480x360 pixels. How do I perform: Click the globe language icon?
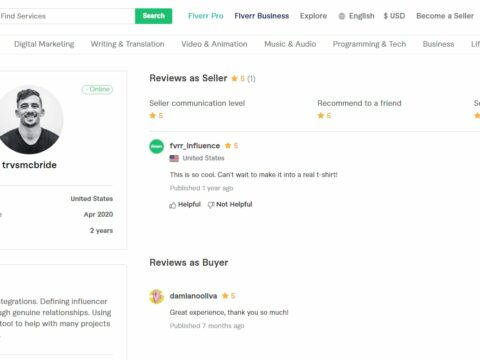(x=342, y=16)
